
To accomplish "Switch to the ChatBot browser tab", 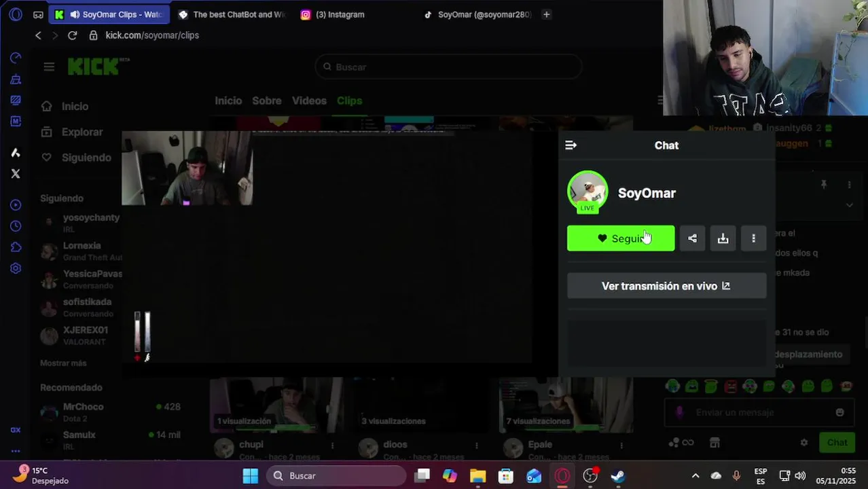I will point(232,14).
